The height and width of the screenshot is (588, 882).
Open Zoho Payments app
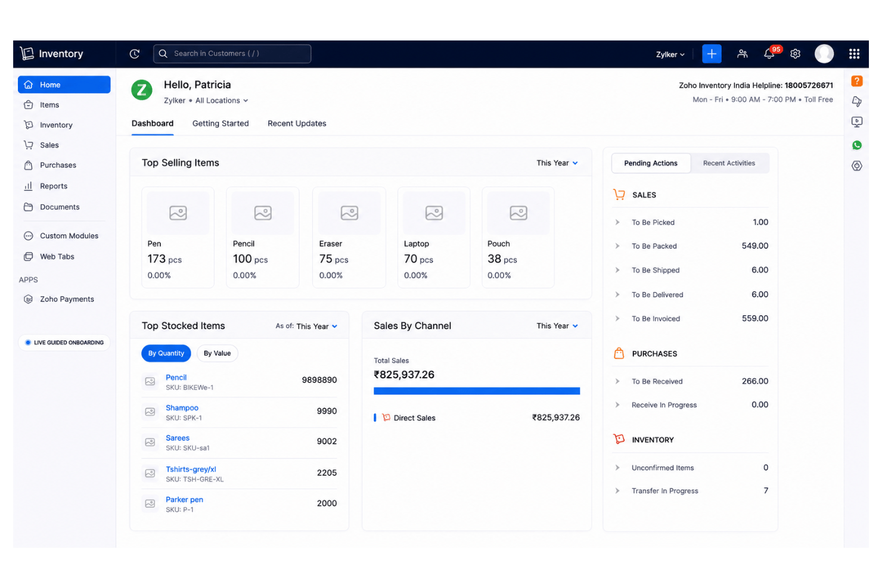pos(64,299)
